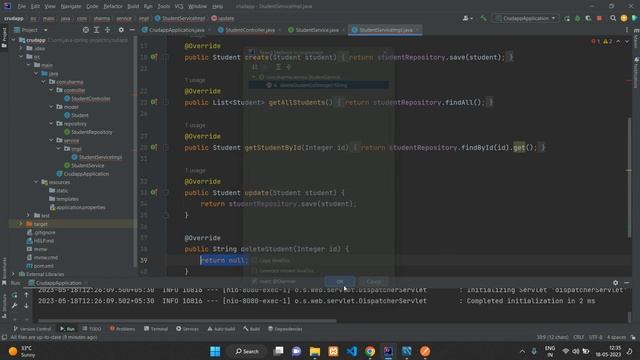Select StudentRepository in Project tree

click(88, 132)
